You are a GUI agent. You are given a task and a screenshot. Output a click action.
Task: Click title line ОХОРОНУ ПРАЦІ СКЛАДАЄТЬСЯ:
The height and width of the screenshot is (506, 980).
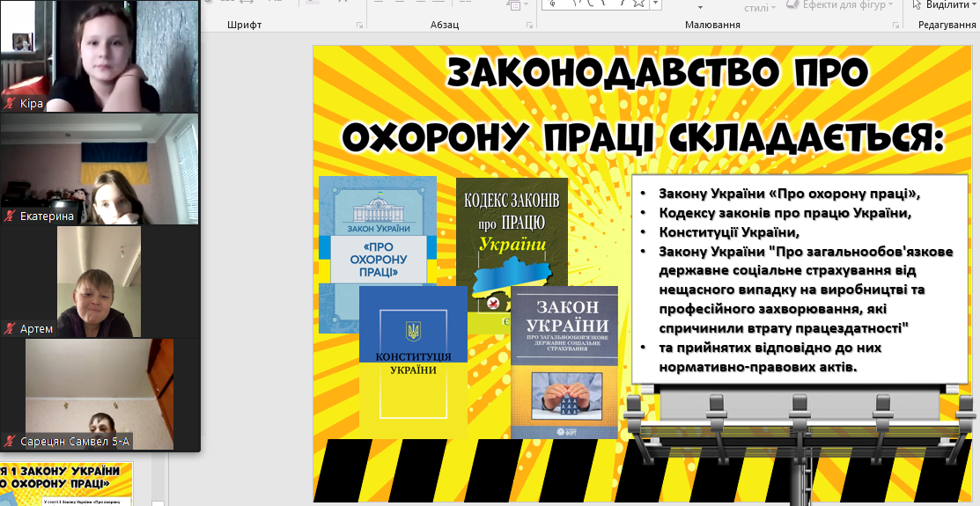point(644,136)
